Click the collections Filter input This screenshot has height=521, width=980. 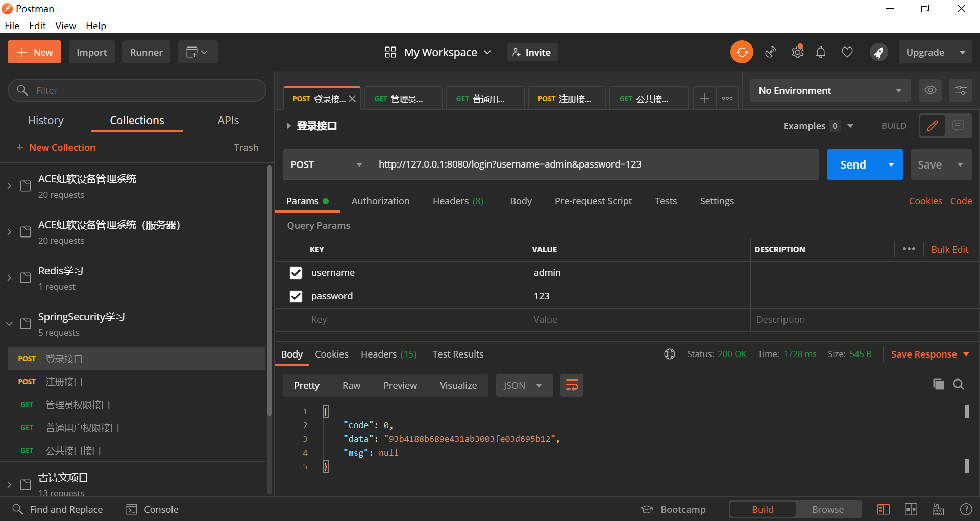(137, 90)
